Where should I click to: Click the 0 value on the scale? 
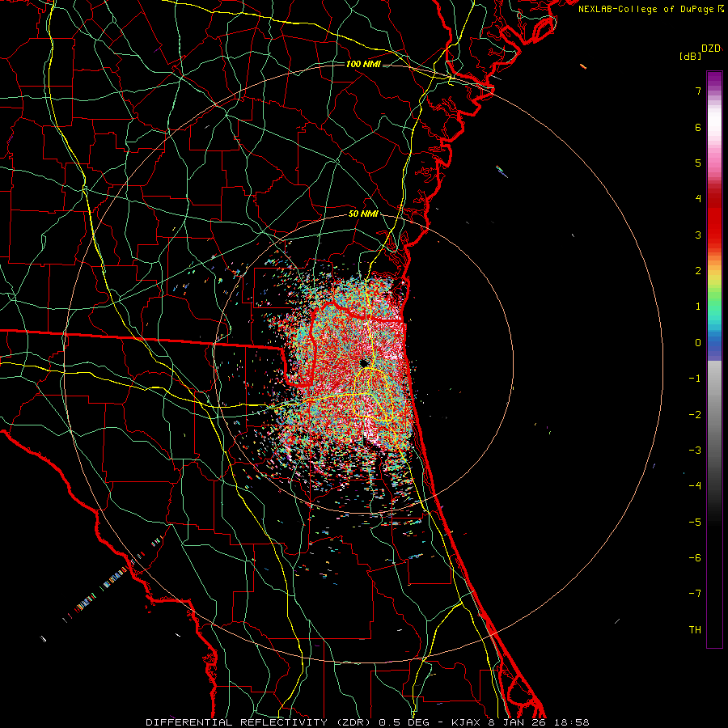pyautogui.click(x=698, y=343)
